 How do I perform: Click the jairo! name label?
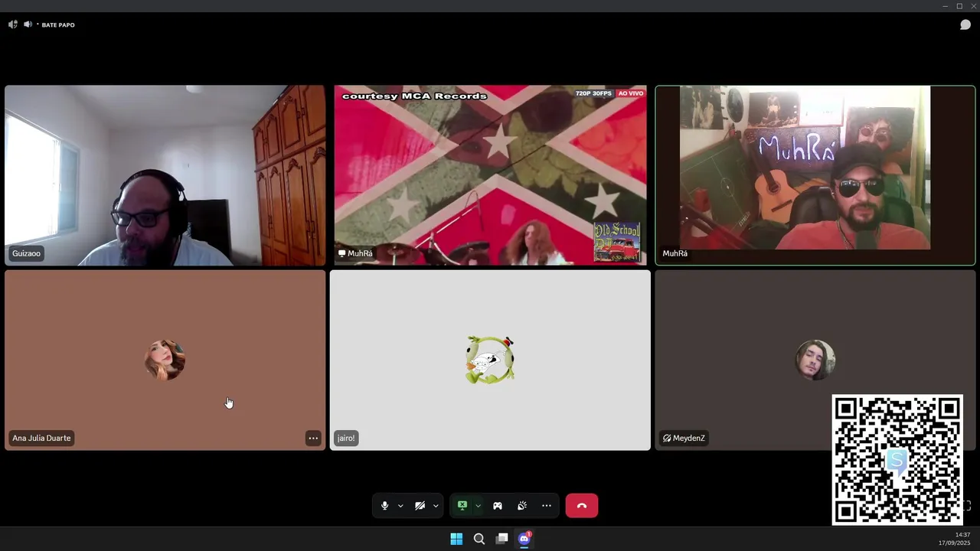point(346,439)
